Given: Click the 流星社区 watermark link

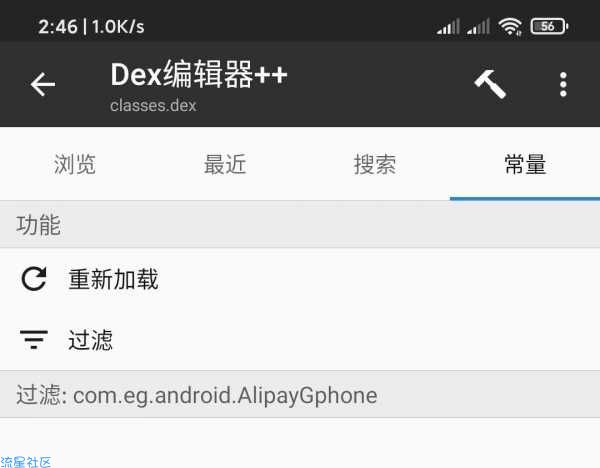Looking at the screenshot, I should (26, 462).
